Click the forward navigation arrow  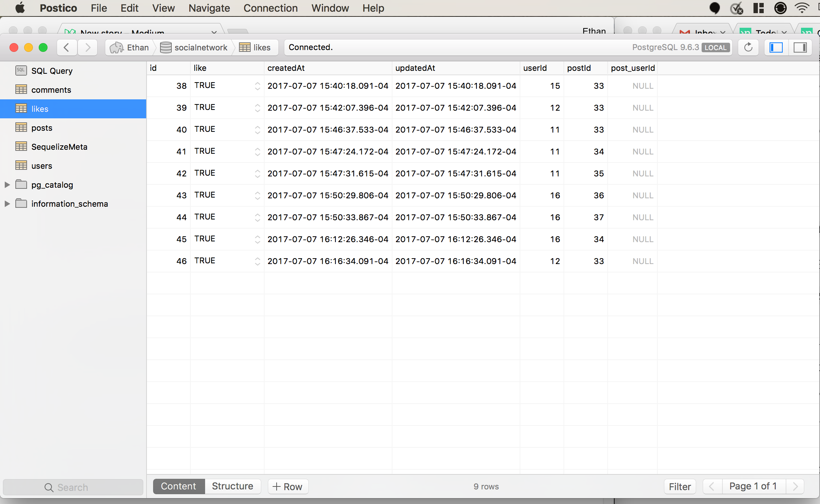[x=88, y=47]
